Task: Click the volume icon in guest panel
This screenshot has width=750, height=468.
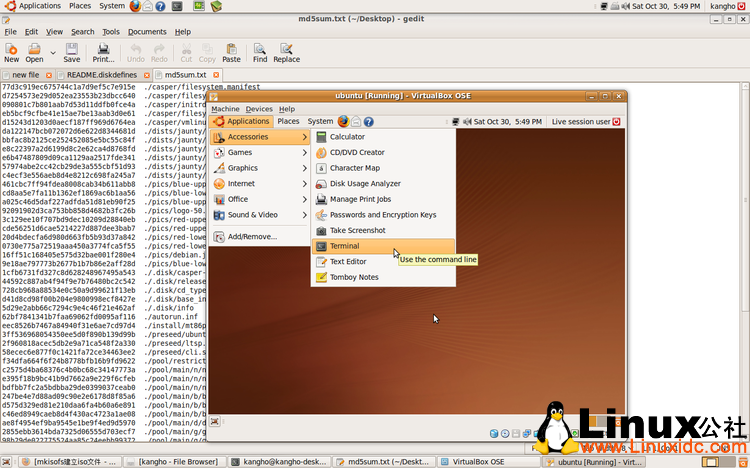Action: tap(467, 122)
